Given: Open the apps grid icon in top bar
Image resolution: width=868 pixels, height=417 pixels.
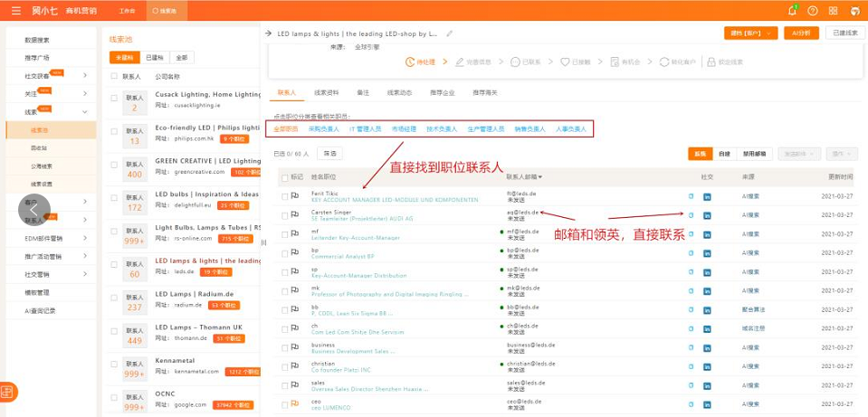Looking at the screenshot, I should 833,11.
